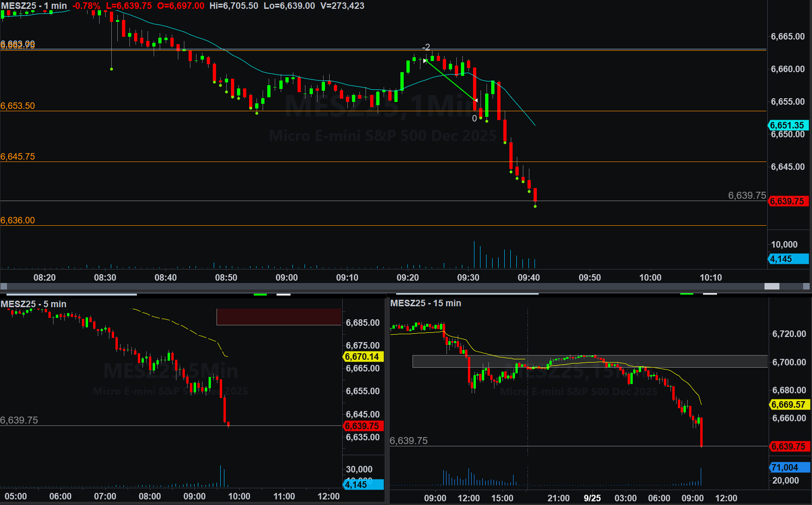The width and height of the screenshot is (812, 505).
Task: Click the red 6,639.75 last price tag on the 1 min chart
Action: (x=787, y=201)
